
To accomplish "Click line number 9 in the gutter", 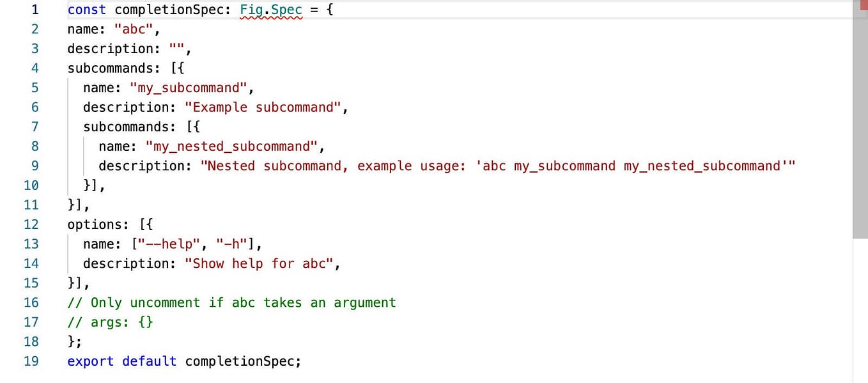I will tap(35, 166).
